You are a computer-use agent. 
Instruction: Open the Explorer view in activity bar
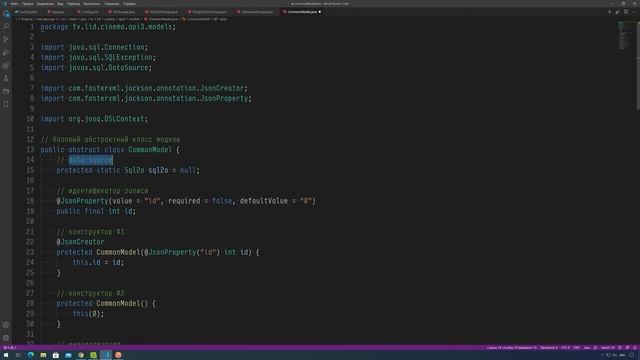6,13
